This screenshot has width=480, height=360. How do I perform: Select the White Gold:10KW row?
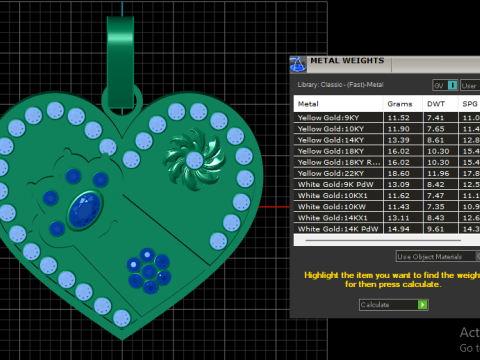click(387, 206)
